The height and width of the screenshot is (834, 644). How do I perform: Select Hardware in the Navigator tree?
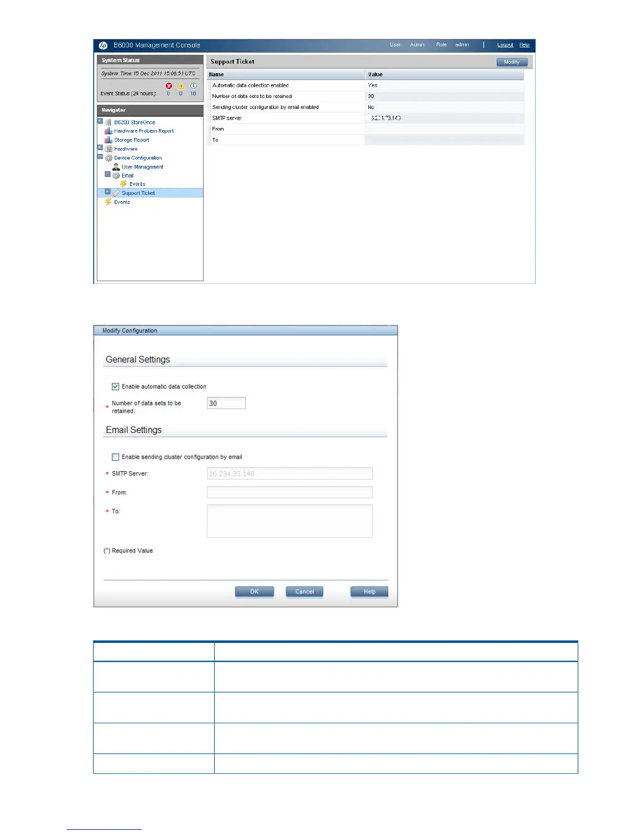point(126,149)
